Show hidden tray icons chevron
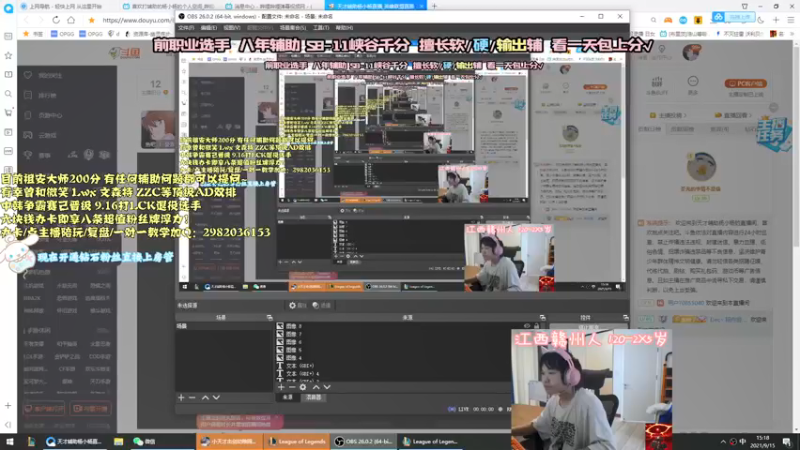This screenshot has height=450, width=800. click(723, 441)
